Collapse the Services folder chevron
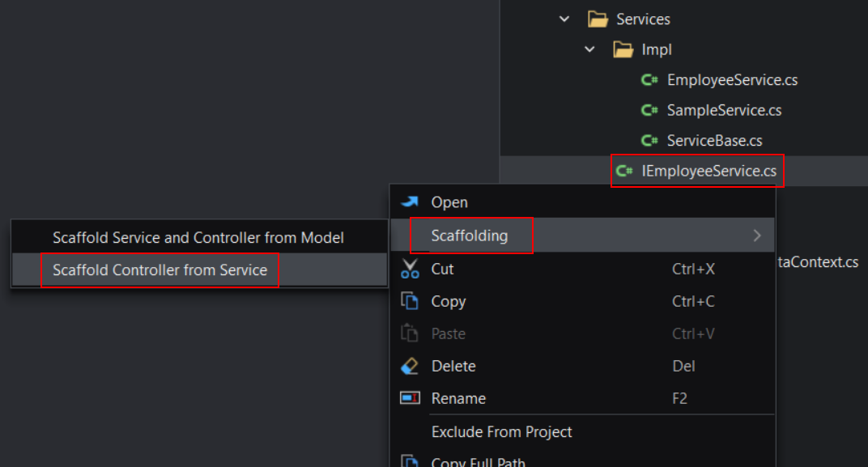The width and height of the screenshot is (868, 467). pyautogui.click(x=564, y=19)
